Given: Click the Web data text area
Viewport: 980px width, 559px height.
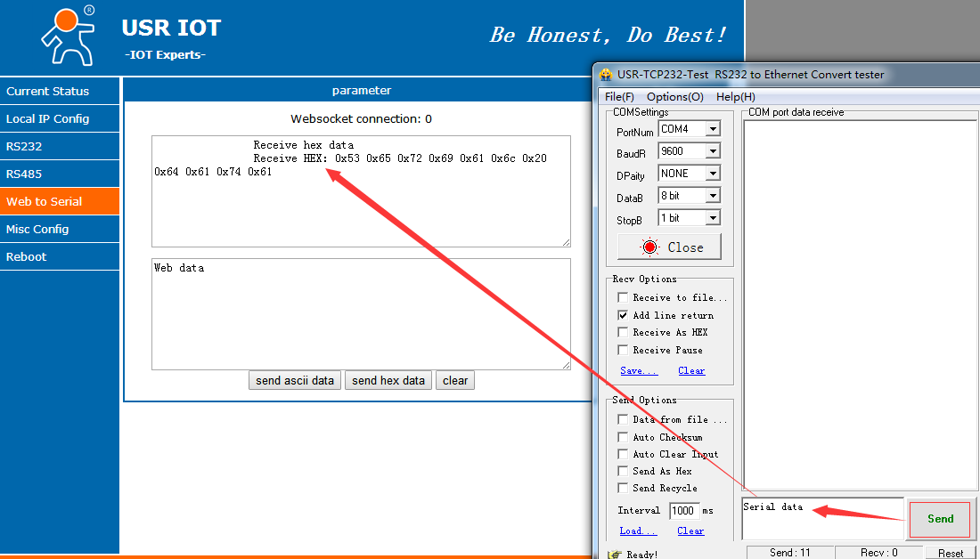Looking at the screenshot, I should pos(361,314).
